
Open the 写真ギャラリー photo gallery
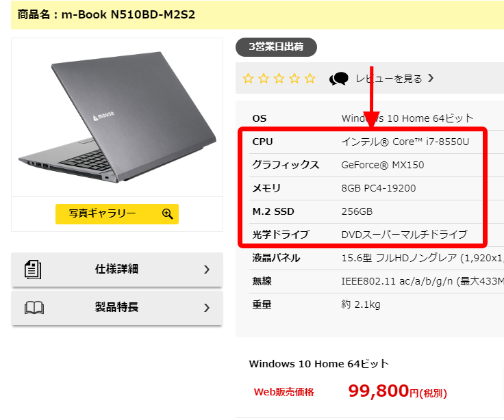point(117,214)
